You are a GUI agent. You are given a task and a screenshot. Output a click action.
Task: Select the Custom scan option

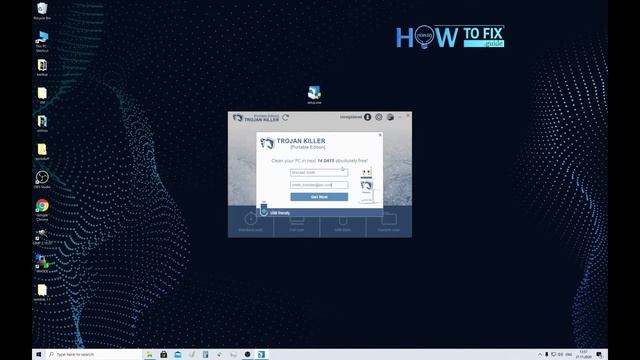pyautogui.click(x=389, y=222)
